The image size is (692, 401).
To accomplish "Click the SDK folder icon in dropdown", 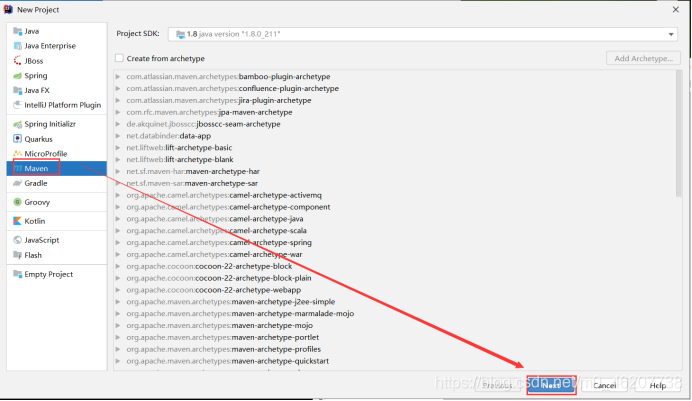I will click(180, 34).
